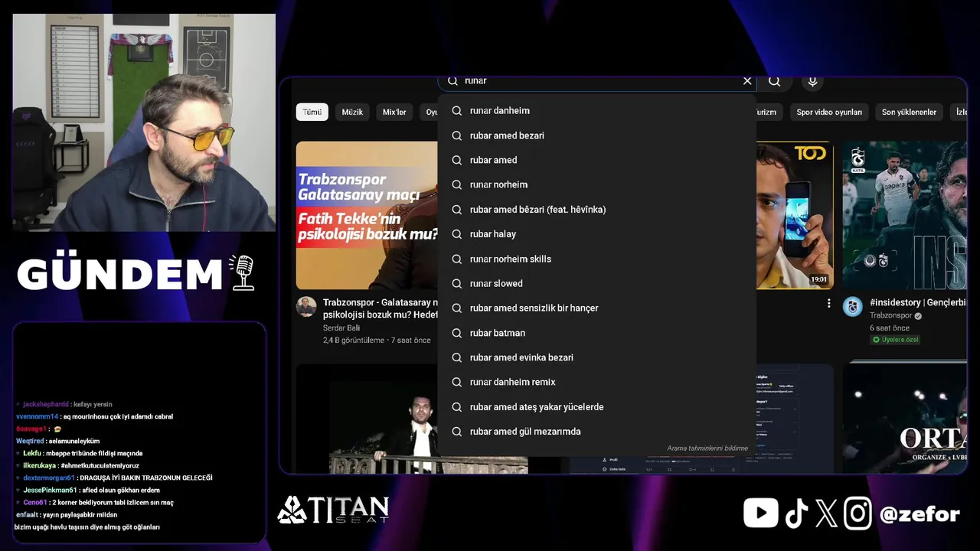Choose suggestion 'runar norheim'
980x551 pixels.
tap(597, 184)
